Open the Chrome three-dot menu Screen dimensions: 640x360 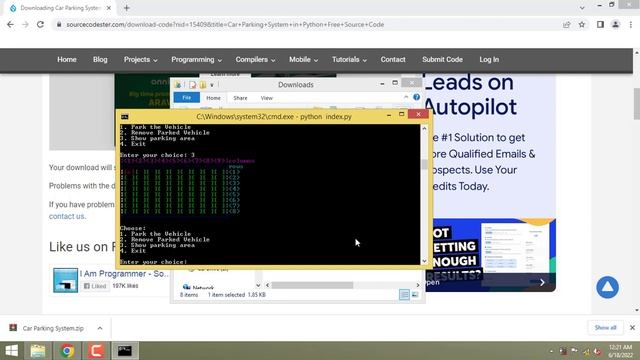pyautogui.click(x=631, y=24)
